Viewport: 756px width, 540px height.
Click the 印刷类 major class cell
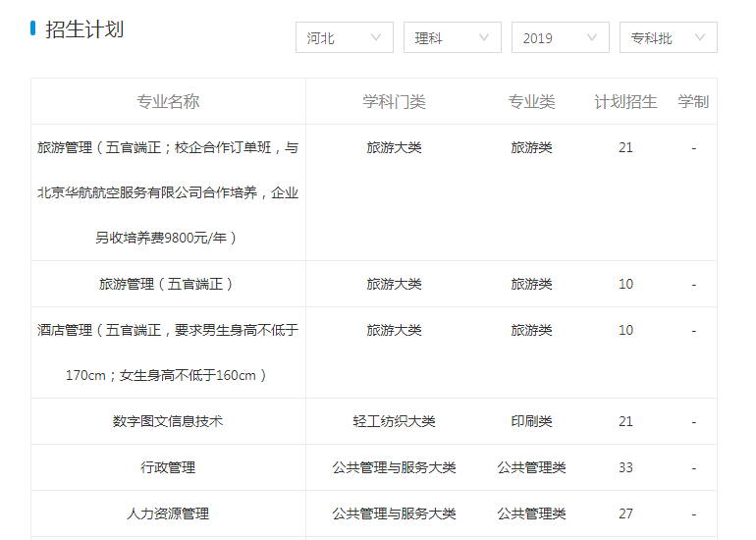pyautogui.click(x=531, y=421)
